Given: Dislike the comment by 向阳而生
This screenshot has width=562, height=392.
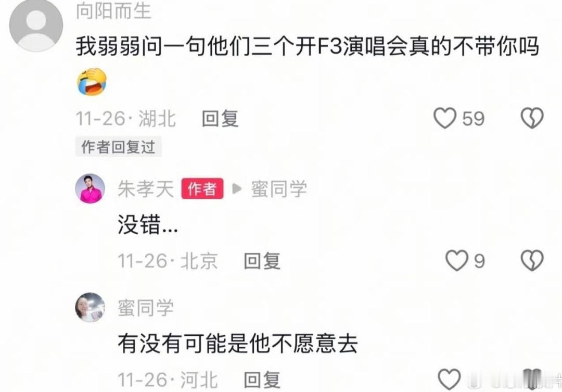Looking at the screenshot, I should pos(532,118).
